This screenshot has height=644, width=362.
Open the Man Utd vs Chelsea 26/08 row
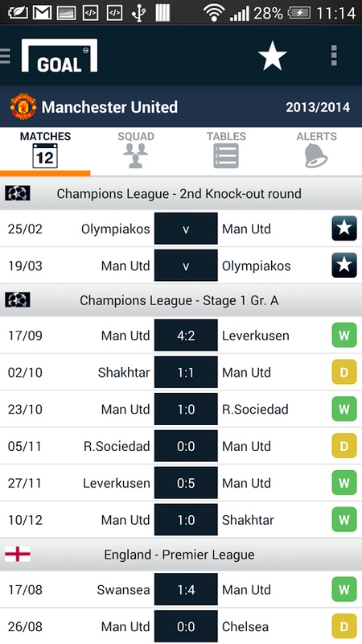(x=181, y=626)
